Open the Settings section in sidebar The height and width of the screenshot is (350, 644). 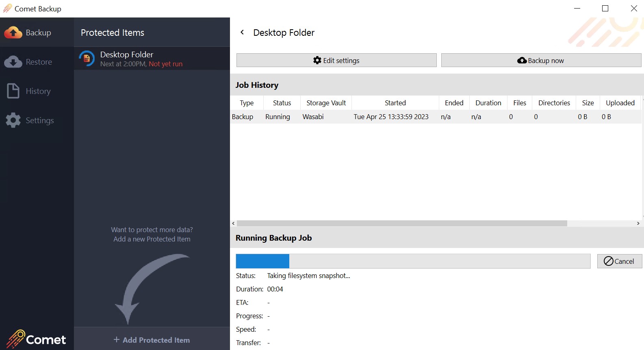(x=37, y=120)
